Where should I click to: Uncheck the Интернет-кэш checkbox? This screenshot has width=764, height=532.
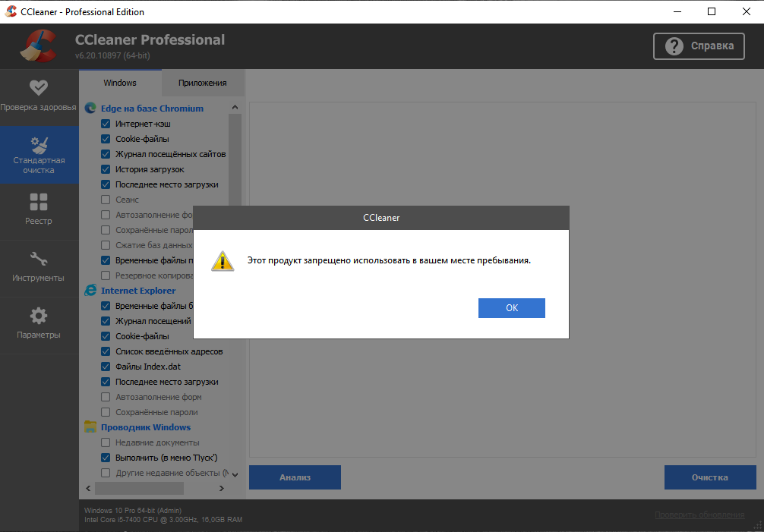[x=106, y=124]
